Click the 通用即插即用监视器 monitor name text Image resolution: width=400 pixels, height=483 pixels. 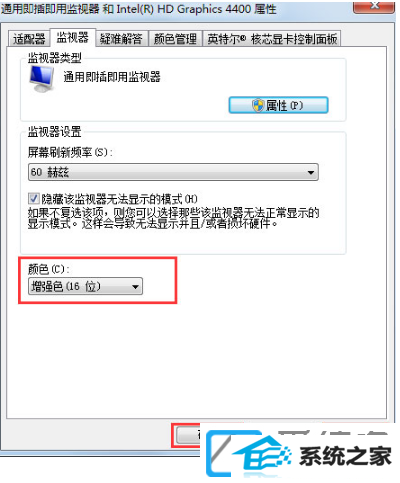112,77
